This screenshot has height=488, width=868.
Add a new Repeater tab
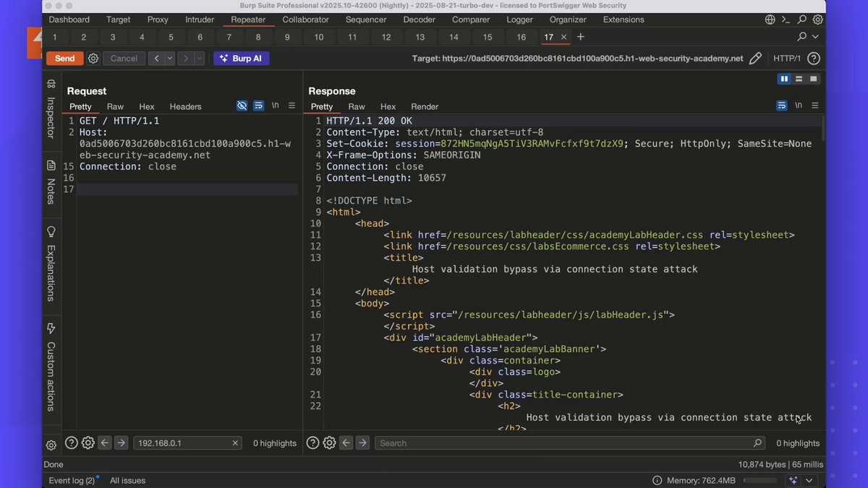click(580, 37)
